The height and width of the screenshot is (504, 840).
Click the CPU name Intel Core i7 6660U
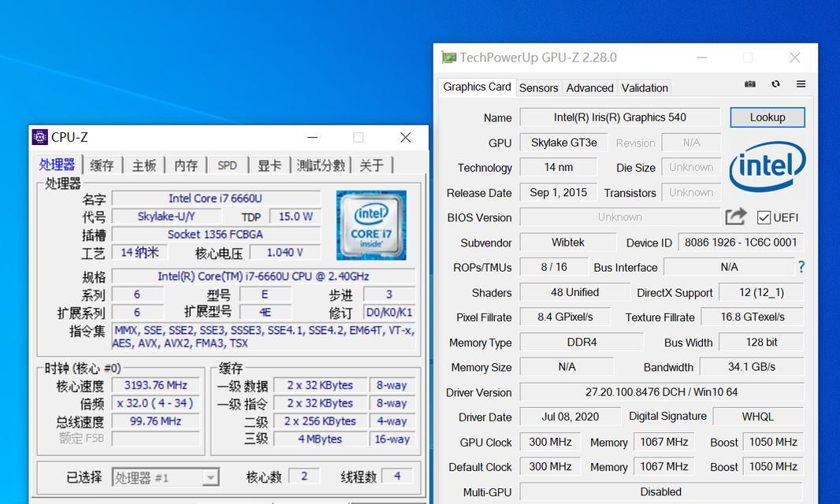215,198
